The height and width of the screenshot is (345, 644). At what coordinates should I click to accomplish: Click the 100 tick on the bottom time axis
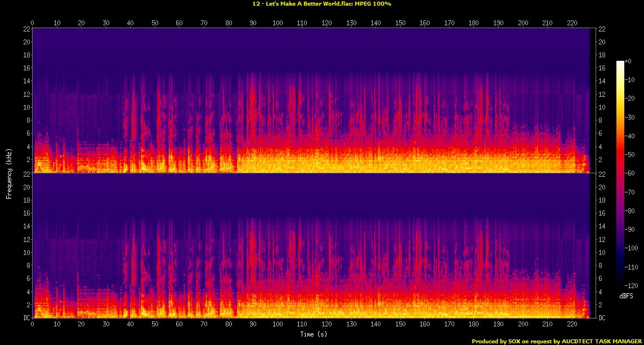pyautogui.click(x=278, y=325)
